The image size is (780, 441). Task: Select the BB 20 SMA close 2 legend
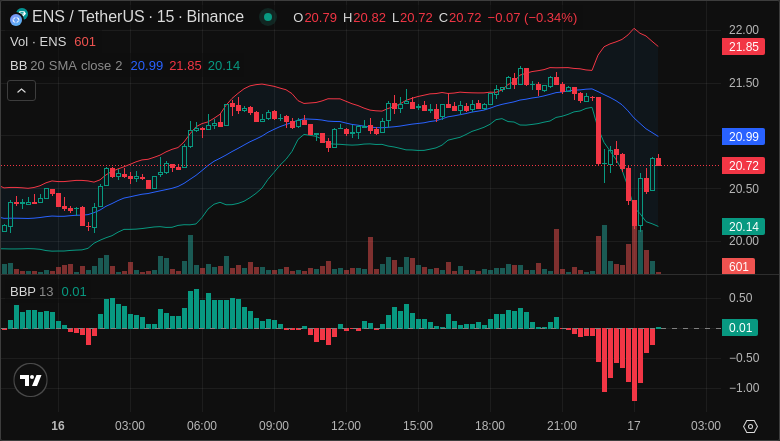click(66, 66)
